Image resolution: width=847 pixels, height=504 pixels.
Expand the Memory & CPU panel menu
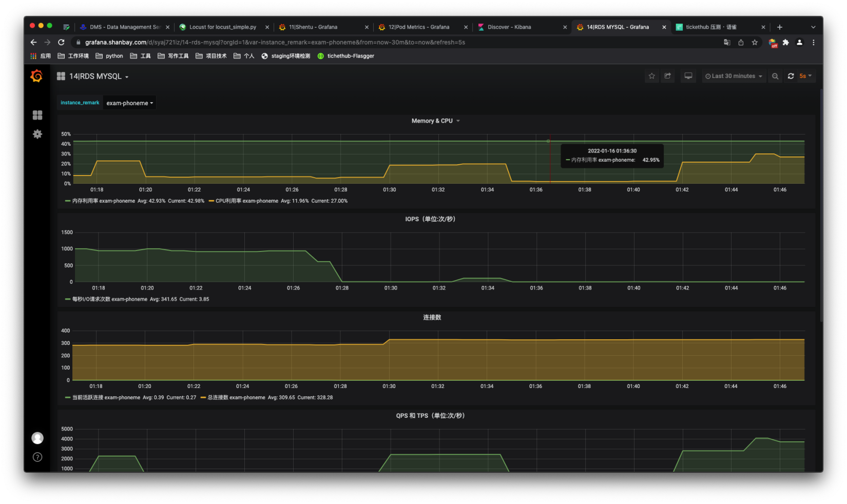click(435, 121)
